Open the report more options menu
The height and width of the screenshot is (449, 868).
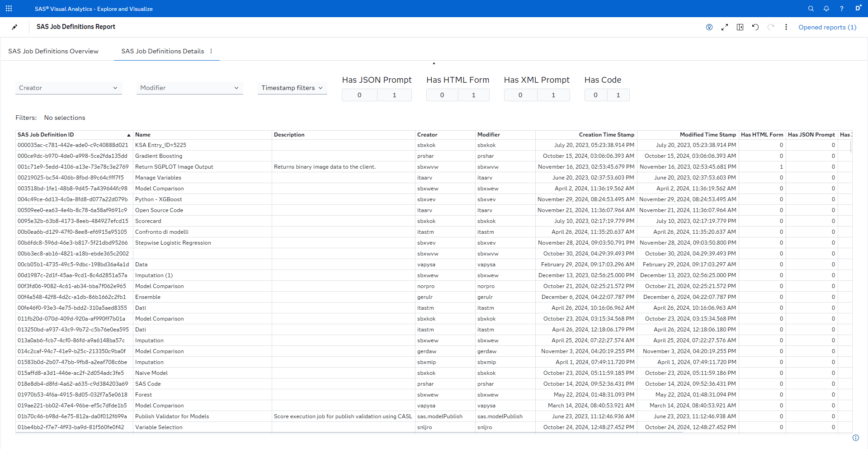point(786,27)
